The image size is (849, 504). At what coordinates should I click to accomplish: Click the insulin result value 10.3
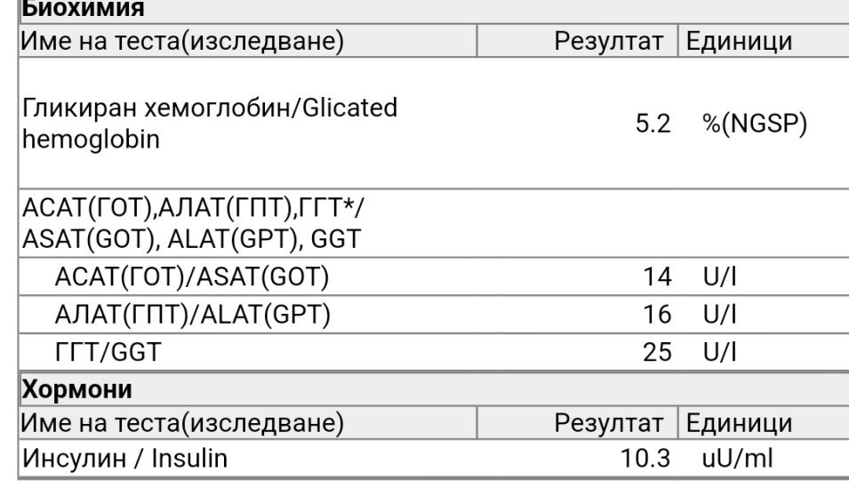click(646, 459)
